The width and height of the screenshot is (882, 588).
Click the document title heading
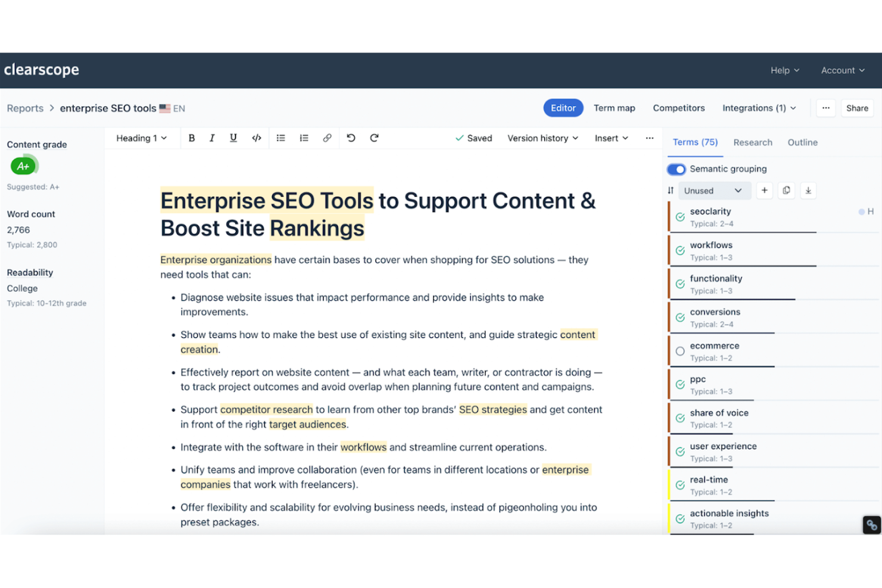coord(378,214)
